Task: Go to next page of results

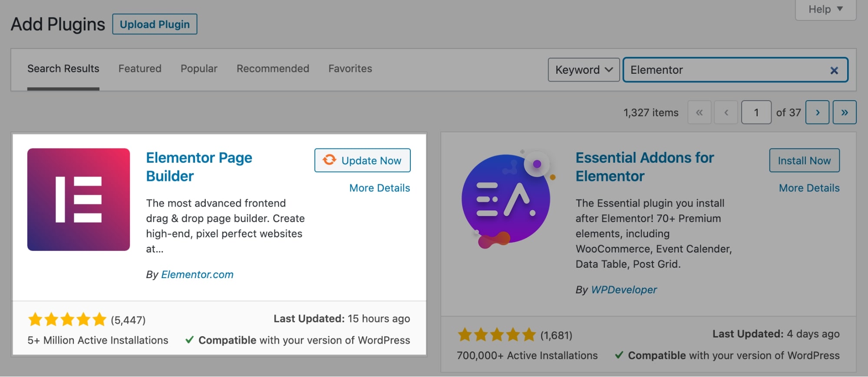Action: click(x=817, y=112)
